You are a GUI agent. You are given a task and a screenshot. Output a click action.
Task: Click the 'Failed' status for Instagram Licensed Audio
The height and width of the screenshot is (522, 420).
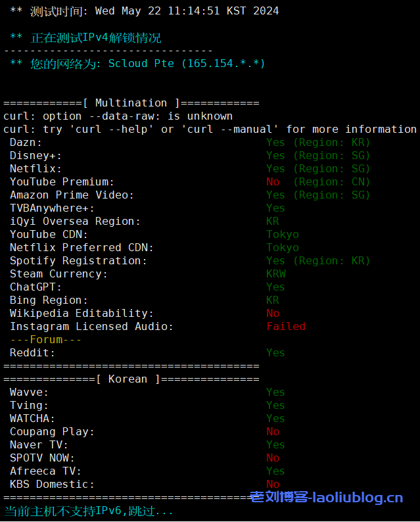click(286, 326)
